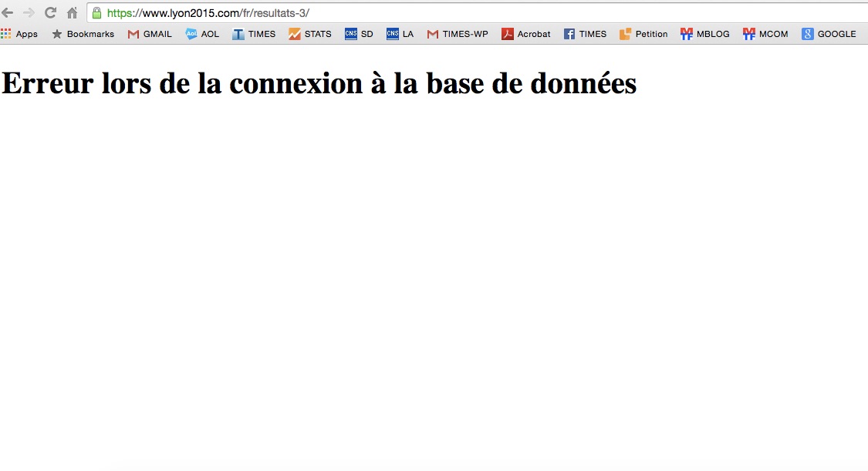Click the browser Back arrow

7,12
